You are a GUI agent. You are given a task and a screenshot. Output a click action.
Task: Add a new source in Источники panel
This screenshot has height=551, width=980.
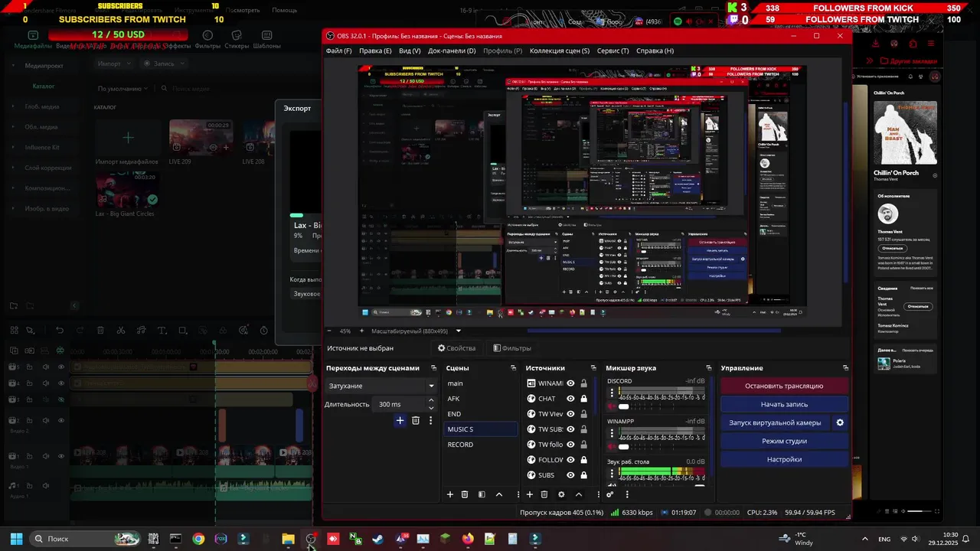[529, 494]
